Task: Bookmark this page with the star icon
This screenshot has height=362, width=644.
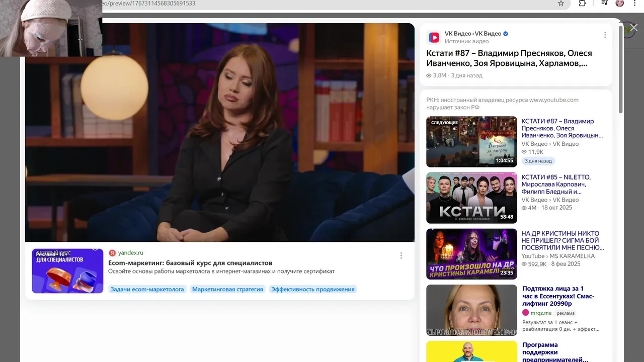Action: [561, 3]
